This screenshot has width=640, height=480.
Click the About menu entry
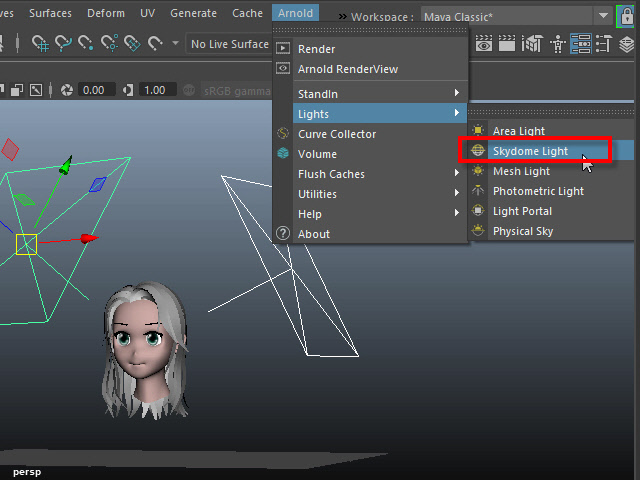point(314,234)
